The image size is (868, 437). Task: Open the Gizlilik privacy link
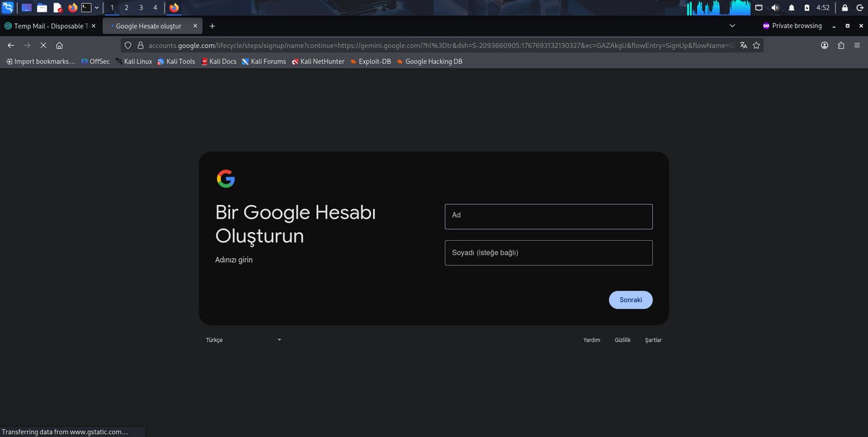tap(623, 340)
